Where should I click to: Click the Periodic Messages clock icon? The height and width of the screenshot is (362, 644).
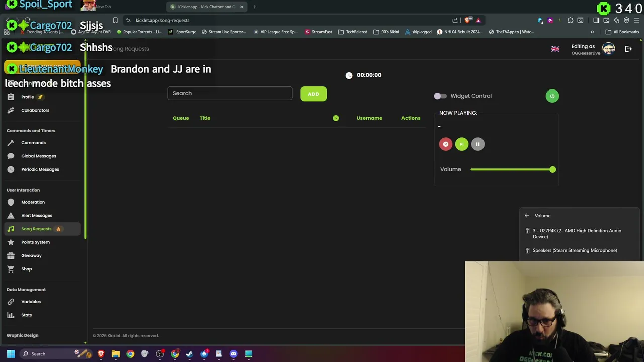(11, 169)
